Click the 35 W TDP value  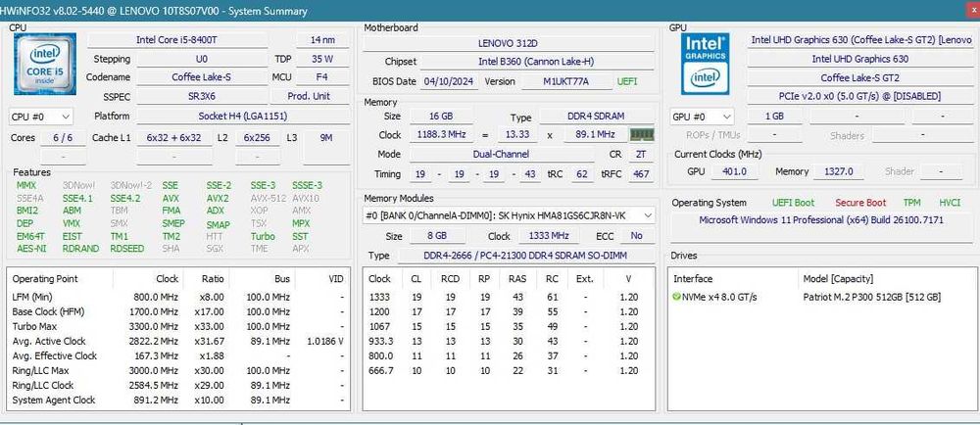click(322, 60)
